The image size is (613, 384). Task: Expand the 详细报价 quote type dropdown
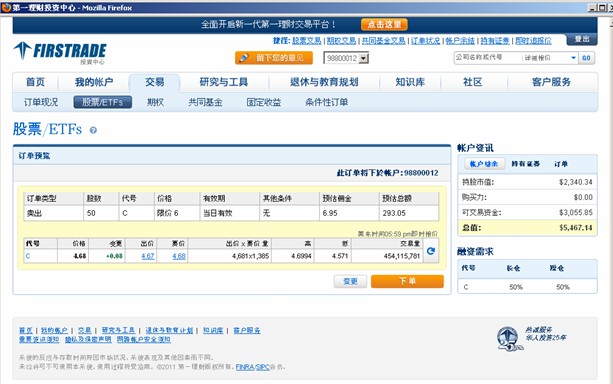click(x=573, y=58)
